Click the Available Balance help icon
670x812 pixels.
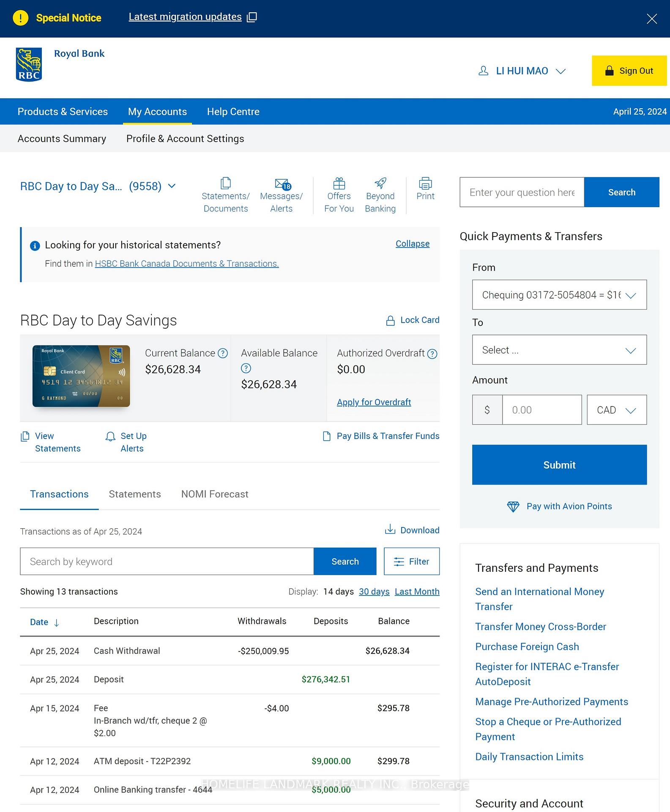click(x=246, y=368)
